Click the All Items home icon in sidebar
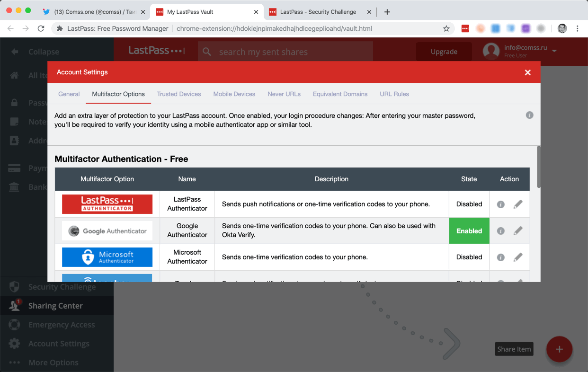 [14, 75]
